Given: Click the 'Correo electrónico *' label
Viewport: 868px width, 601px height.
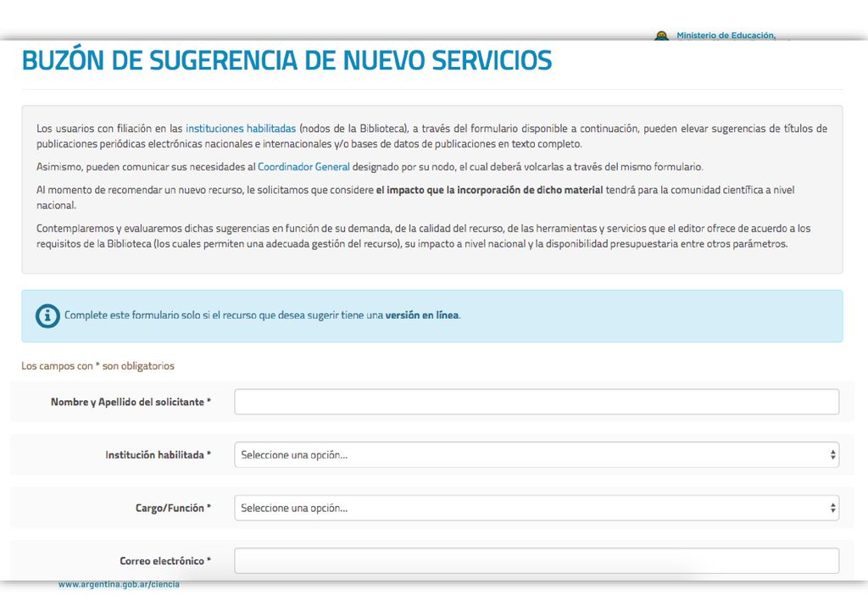Looking at the screenshot, I should click(x=165, y=560).
